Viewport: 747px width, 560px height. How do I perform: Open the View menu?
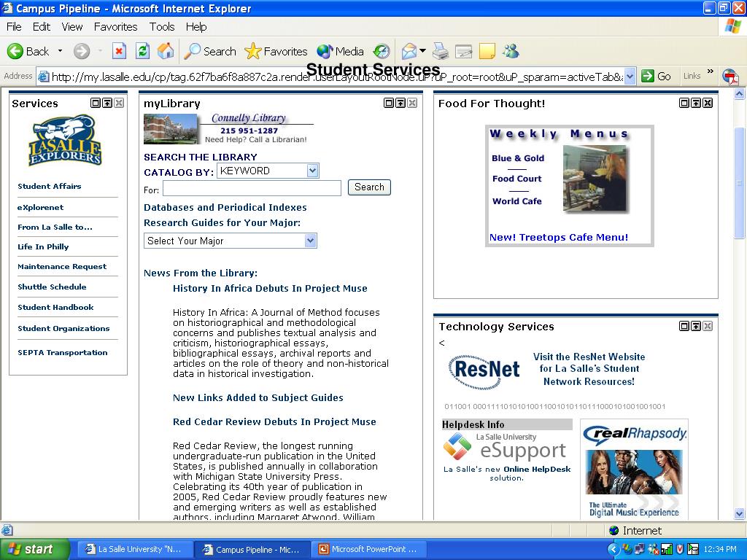[x=72, y=27]
